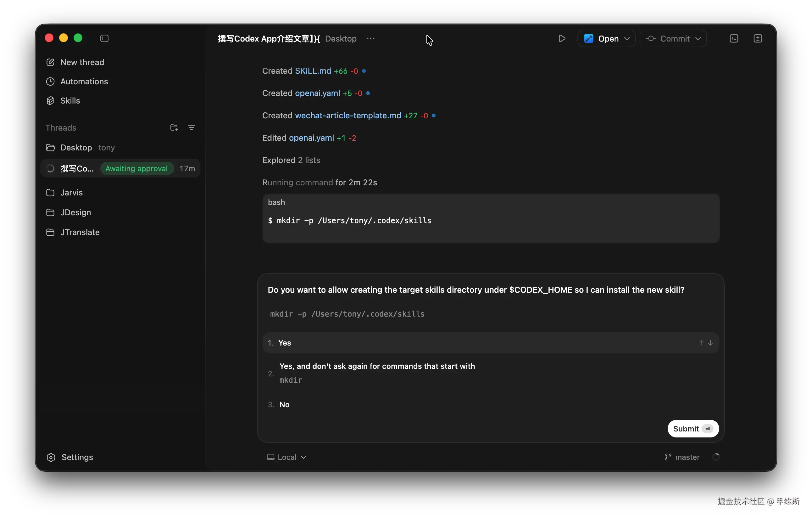Viewport: 812px width, 518px height.
Task: Open the JTranslate project folder
Action: pyautogui.click(x=80, y=232)
